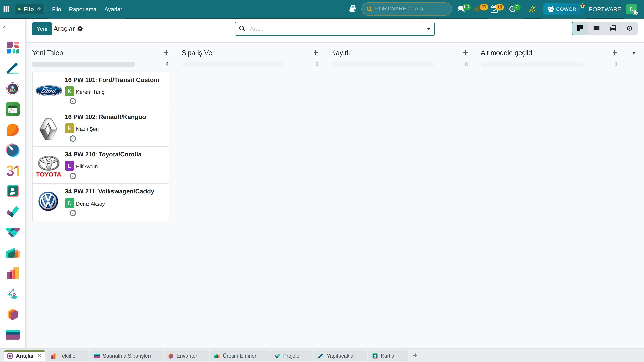The height and width of the screenshot is (362, 644).
Task: Open activity clock on Toyota Corolla card
Action: pyautogui.click(x=73, y=176)
